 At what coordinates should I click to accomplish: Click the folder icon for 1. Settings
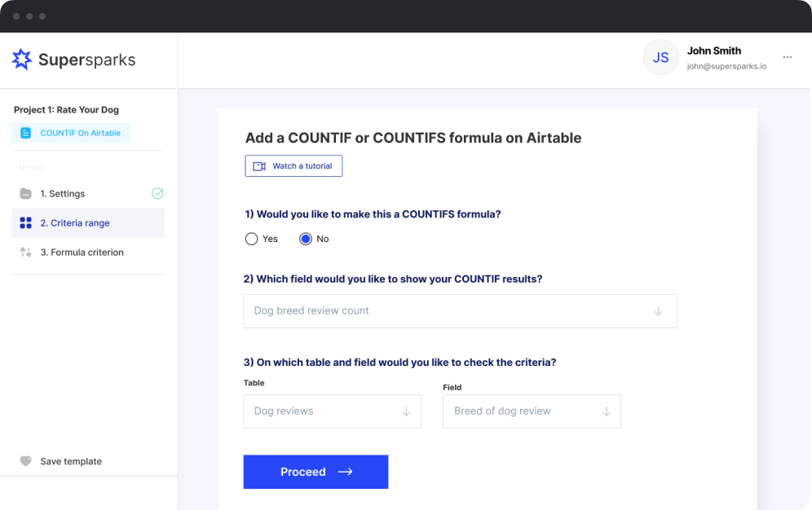pyautogui.click(x=25, y=194)
